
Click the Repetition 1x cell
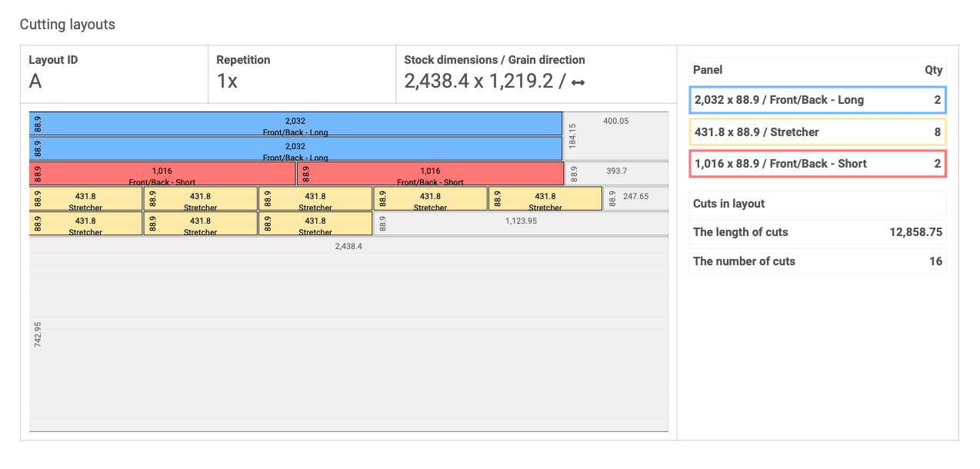[302, 74]
